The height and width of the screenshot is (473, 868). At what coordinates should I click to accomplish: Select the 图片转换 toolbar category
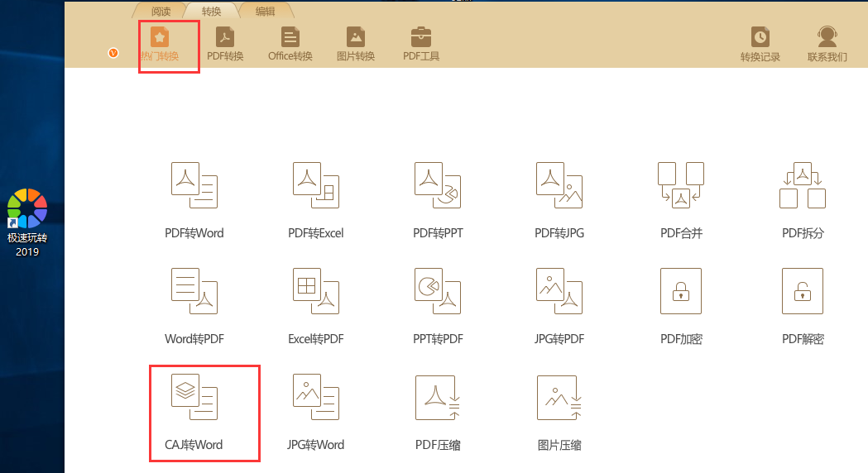(356, 44)
